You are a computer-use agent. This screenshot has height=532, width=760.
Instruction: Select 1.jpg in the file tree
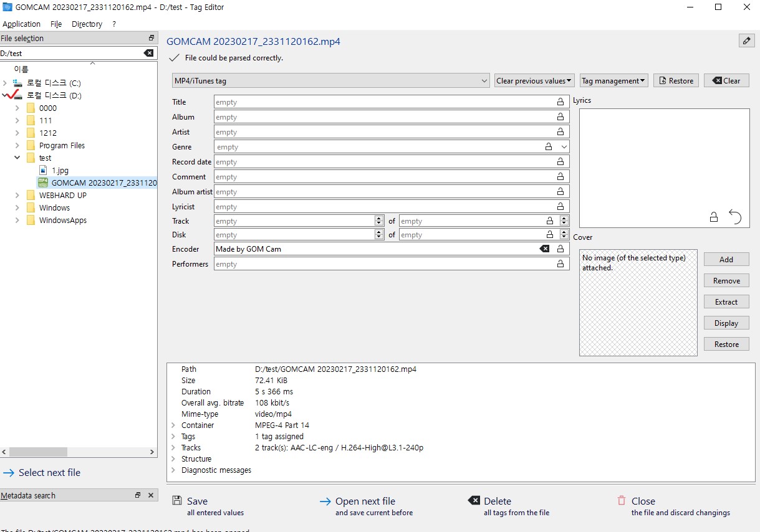click(x=60, y=170)
